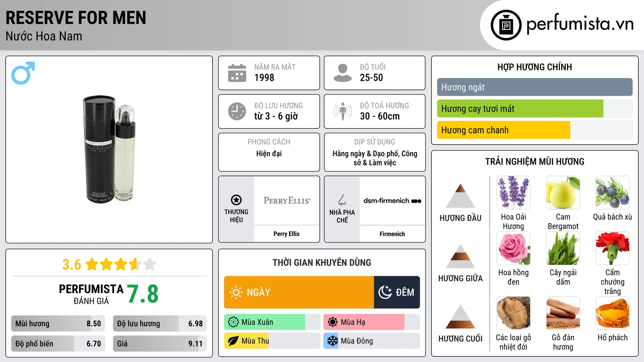
Task: Click the Hương cam chanh accord bar
Action: (535, 130)
